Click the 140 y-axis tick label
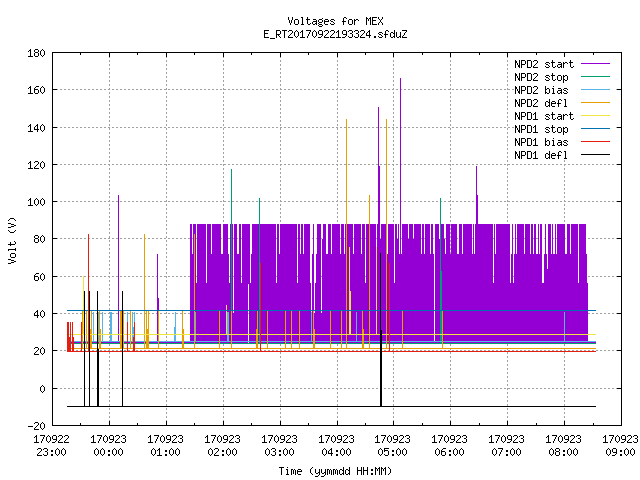This screenshot has height=480, width=640. pyautogui.click(x=36, y=128)
